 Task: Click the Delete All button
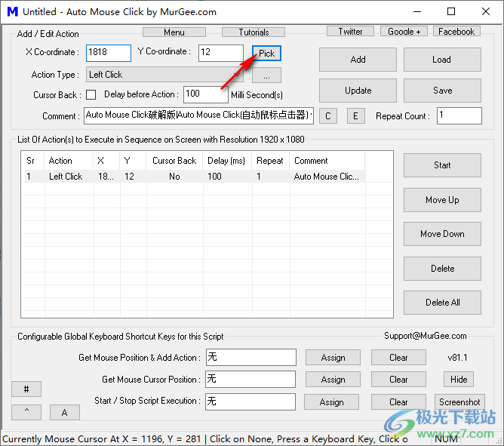point(442,303)
